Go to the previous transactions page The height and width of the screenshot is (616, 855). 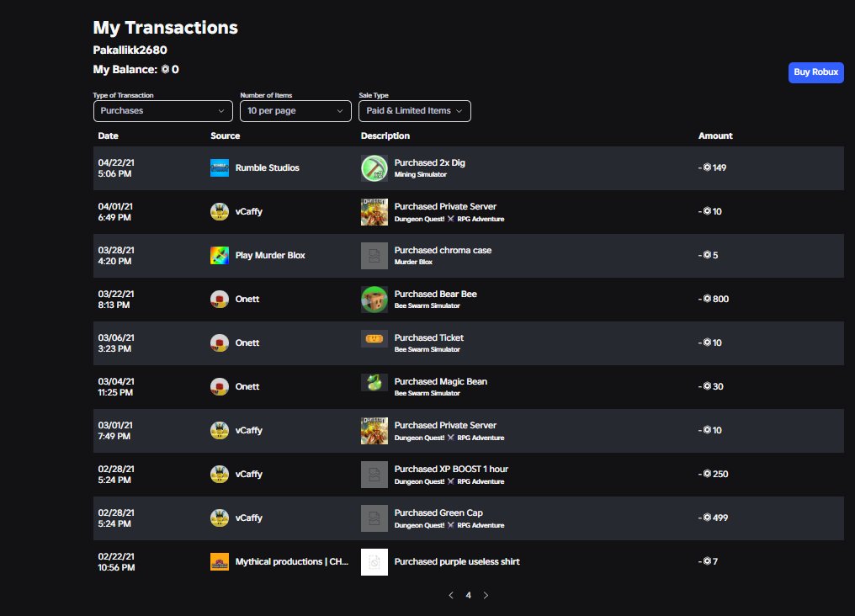pyautogui.click(x=451, y=595)
